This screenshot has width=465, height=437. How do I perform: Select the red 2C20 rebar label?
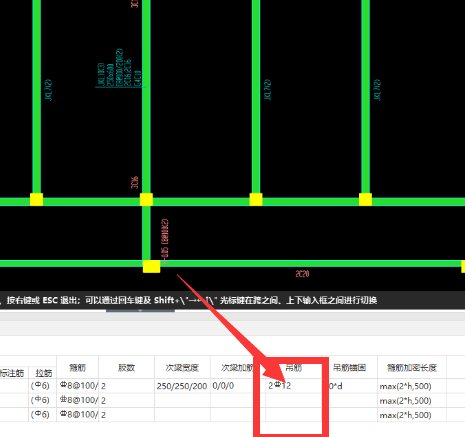tap(302, 274)
